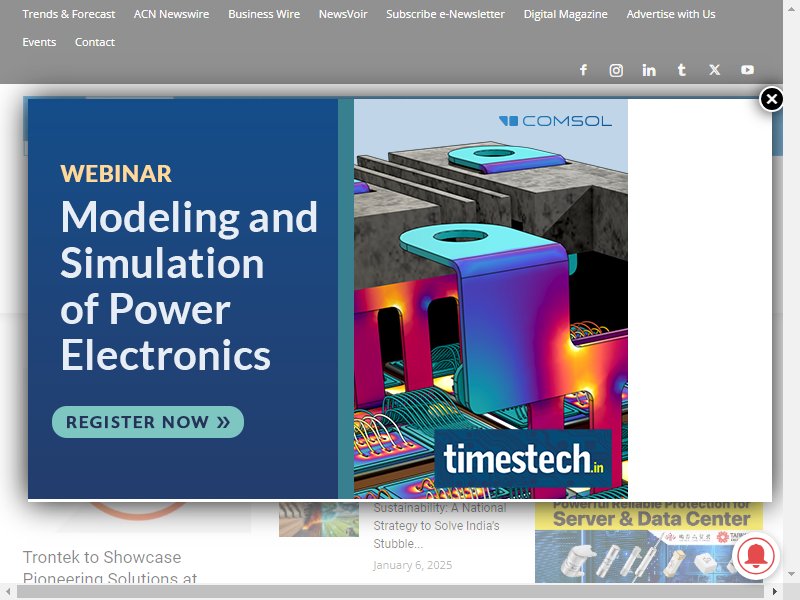Click the red notification bell icon
This screenshot has width=800, height=600.
pos(757,556)
